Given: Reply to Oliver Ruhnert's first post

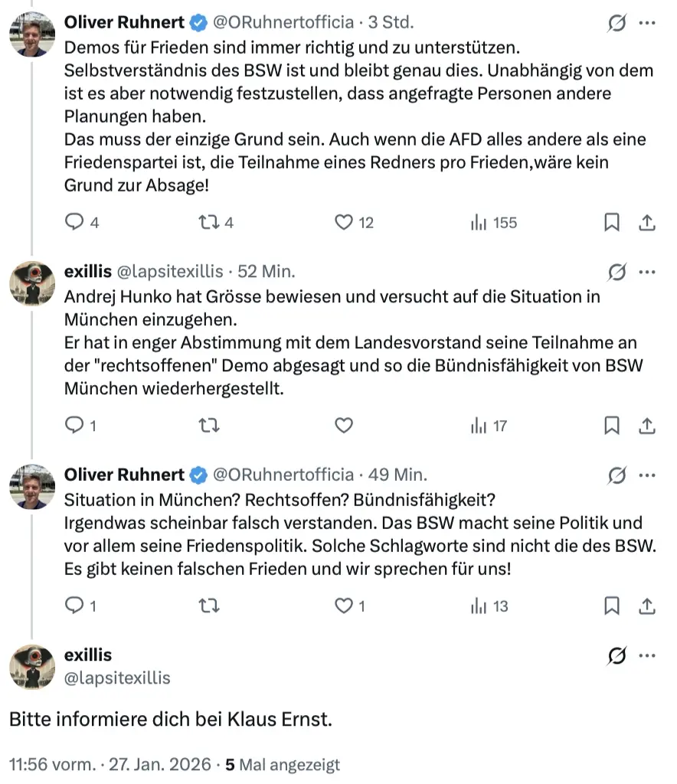Looking at the screenshot, I should (74, 223).
